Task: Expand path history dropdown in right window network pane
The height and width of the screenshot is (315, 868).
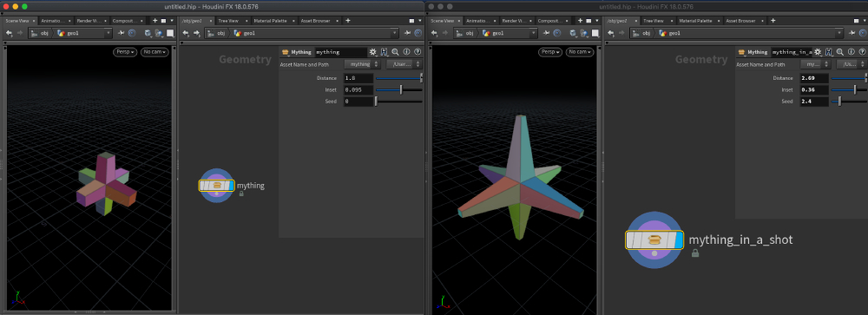Action: [840, 33]
